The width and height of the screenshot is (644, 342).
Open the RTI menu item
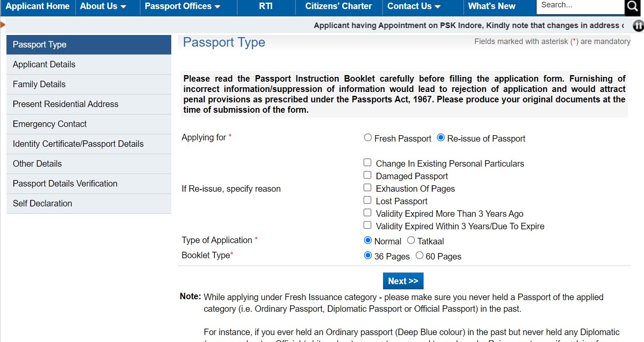pyautogui.click(x=266, y=6)
